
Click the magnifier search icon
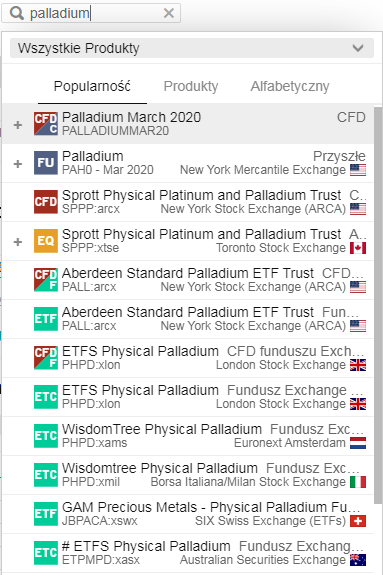point(17,13)
